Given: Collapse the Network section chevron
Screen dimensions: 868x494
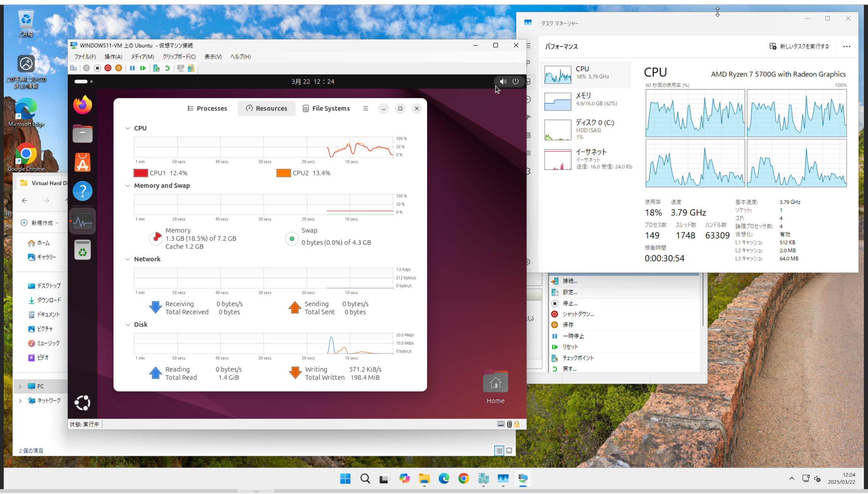Looking at the screenshot, I should [x=128, y=259].
